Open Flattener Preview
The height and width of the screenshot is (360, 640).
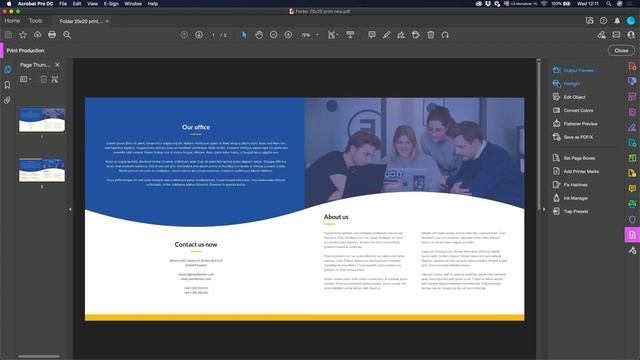point(575,124)
